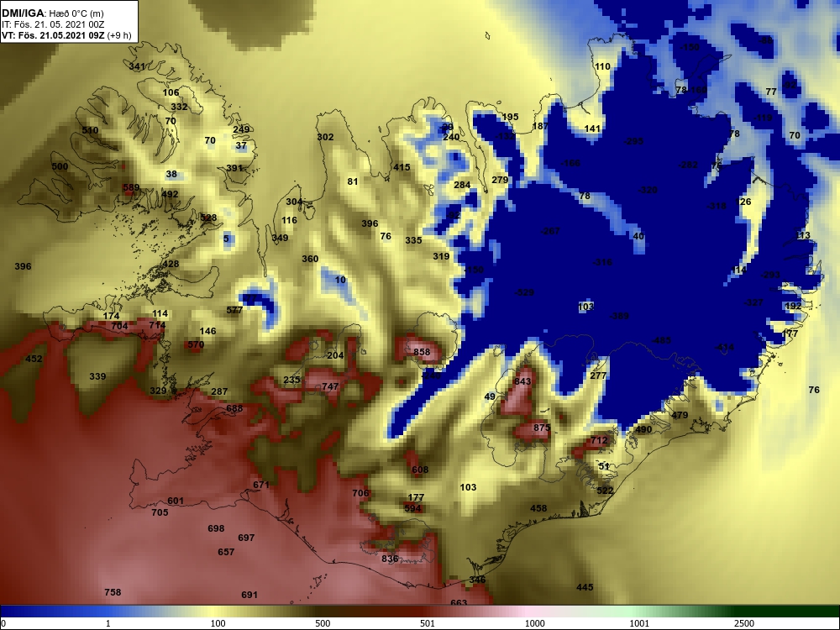Click the map value '843'
Image resolution: width=840 pixels, height=630 pixels.
(522, 381)
